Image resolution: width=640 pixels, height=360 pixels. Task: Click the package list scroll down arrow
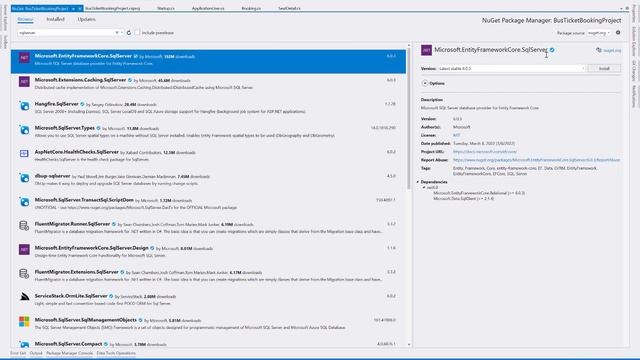[x=409, y=344]
